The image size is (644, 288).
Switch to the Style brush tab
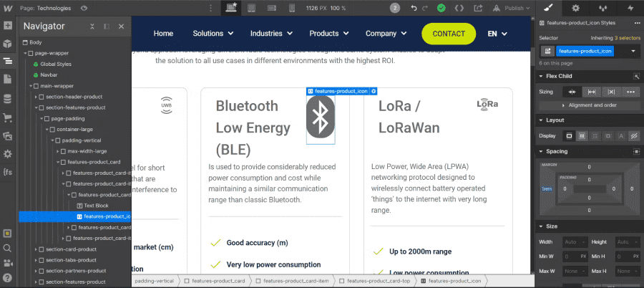point(549,8)
